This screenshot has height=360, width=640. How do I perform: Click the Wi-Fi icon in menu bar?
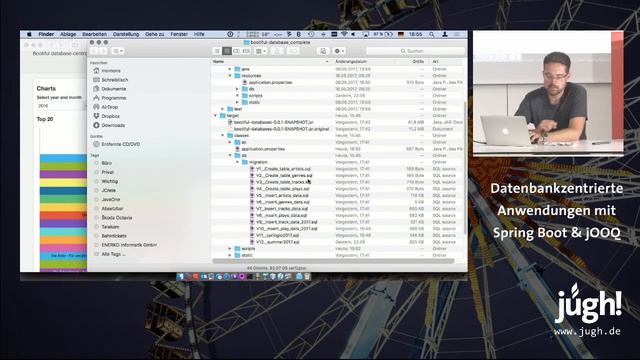344,34
